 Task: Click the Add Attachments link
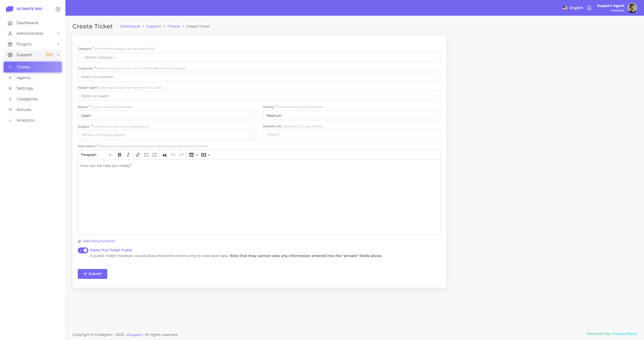click(x=98, y=241)
